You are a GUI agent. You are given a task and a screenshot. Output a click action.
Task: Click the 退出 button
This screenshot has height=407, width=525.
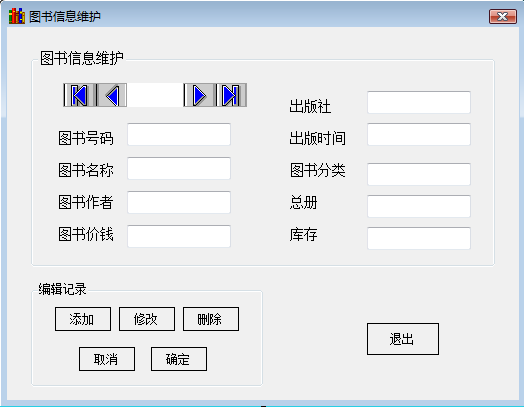(x=403, y=339)
